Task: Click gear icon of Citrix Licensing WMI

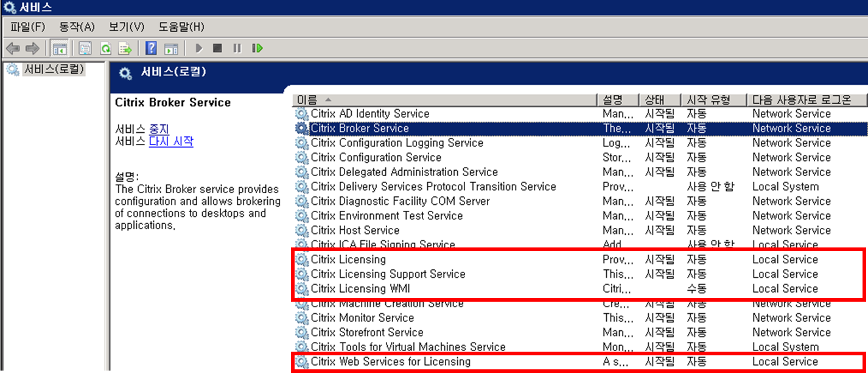Action: coord(301,289)
